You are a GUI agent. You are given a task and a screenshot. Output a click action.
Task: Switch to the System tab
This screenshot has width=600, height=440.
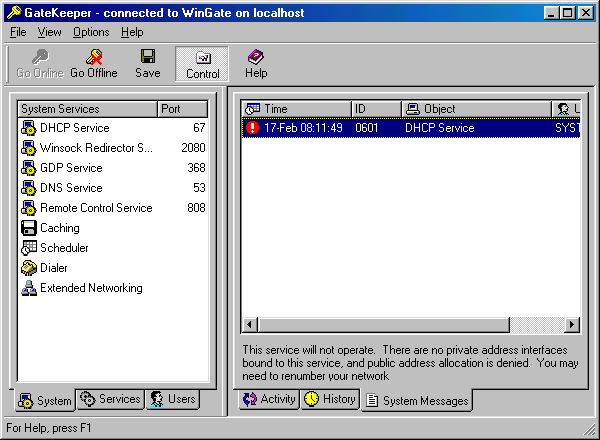click(x=45, y=400)
